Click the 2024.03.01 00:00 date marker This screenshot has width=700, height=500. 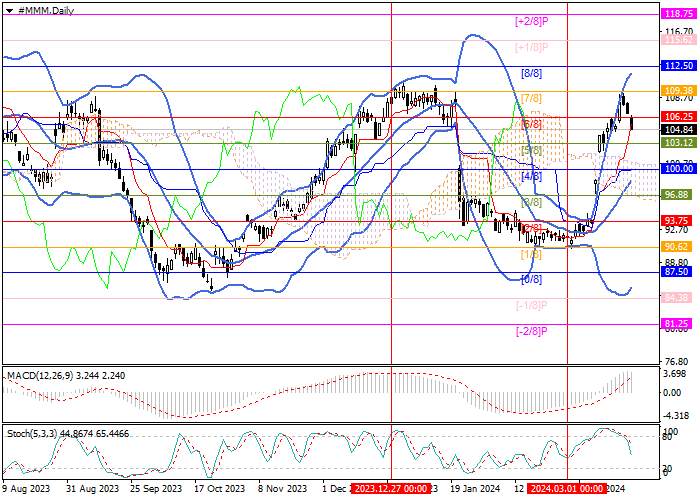tap(567, 488)
